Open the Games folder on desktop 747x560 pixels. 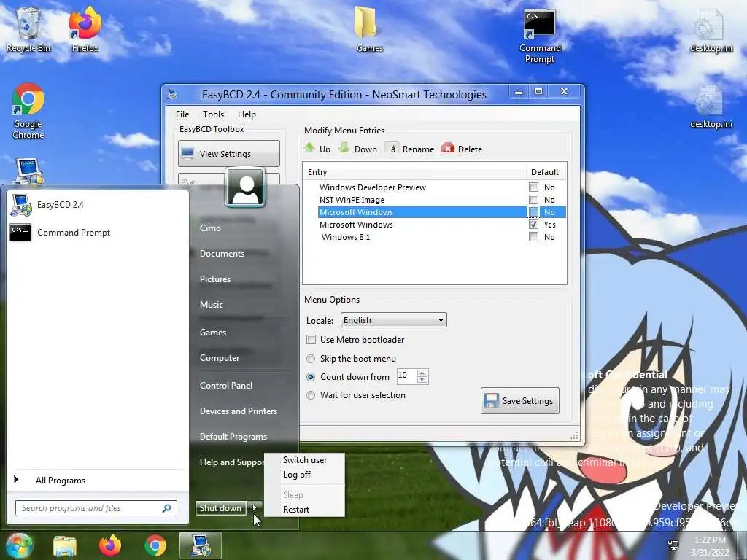click(x=369, y=29)
